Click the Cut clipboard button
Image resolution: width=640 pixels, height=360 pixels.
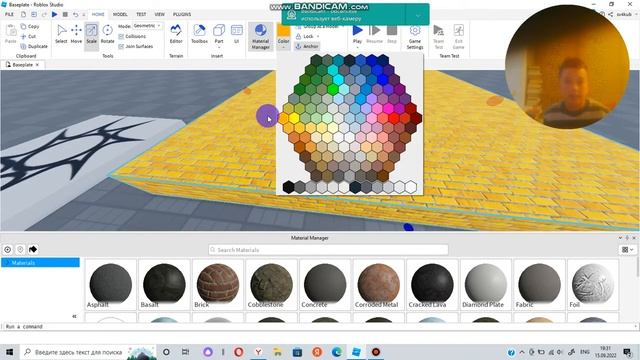pyautogui.click(x=28, y=36)
